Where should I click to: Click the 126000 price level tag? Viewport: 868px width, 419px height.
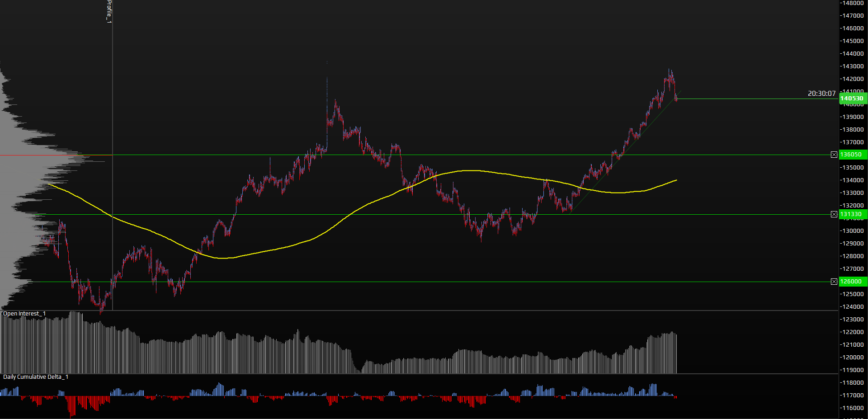[x=852, y=282]
